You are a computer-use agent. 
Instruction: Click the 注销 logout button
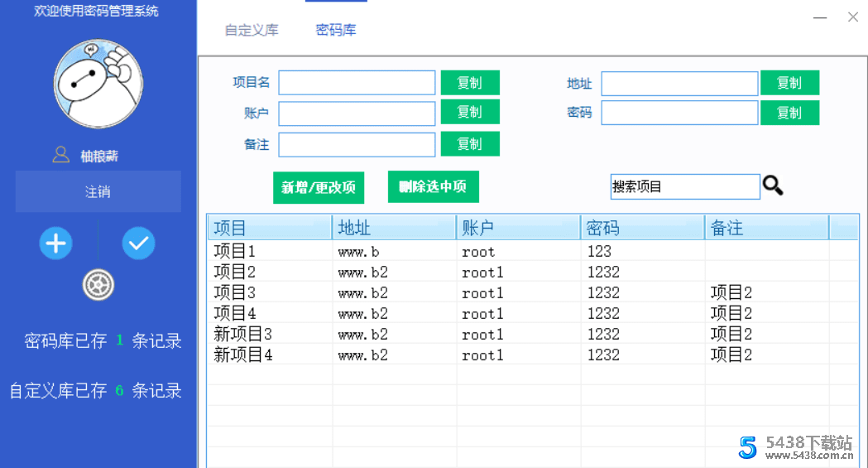click(98, 191)
